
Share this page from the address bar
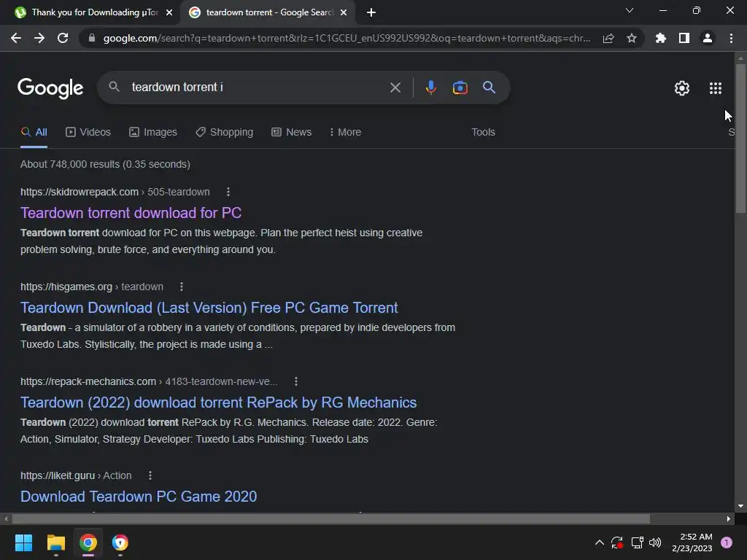coord(608,38)
